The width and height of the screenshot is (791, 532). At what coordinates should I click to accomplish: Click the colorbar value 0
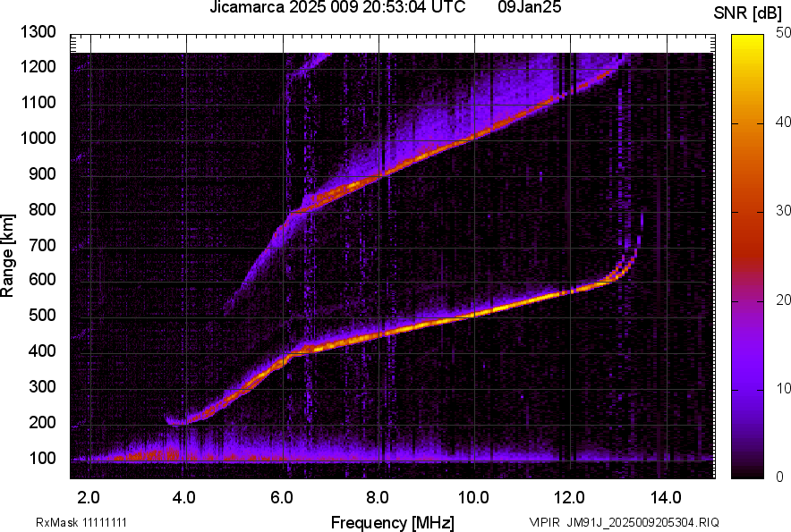(x=780, y=477)
